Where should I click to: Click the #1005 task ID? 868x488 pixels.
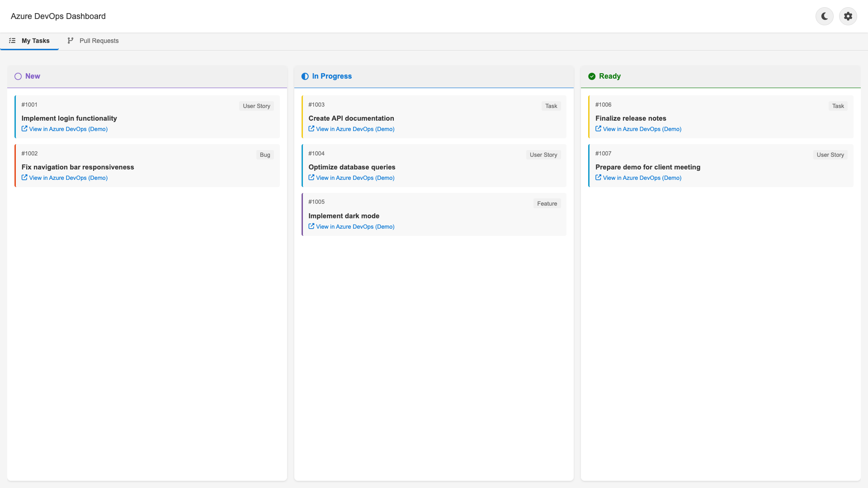[x=316, y=202]
